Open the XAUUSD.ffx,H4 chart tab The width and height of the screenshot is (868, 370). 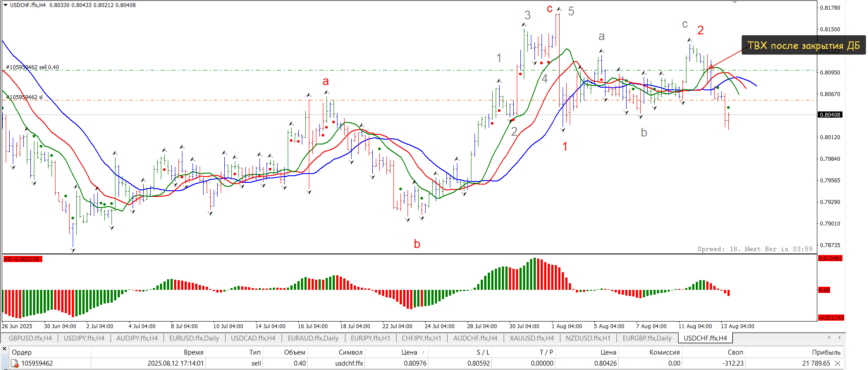click(531, 338)
